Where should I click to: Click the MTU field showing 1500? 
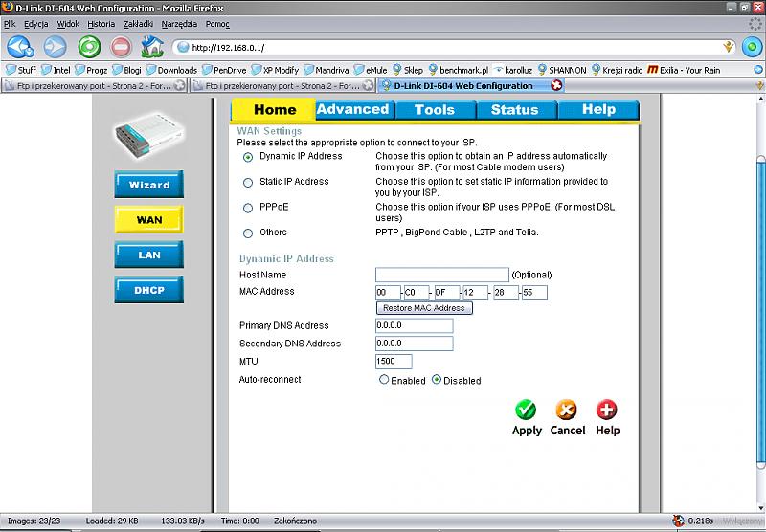click(394, 361)
